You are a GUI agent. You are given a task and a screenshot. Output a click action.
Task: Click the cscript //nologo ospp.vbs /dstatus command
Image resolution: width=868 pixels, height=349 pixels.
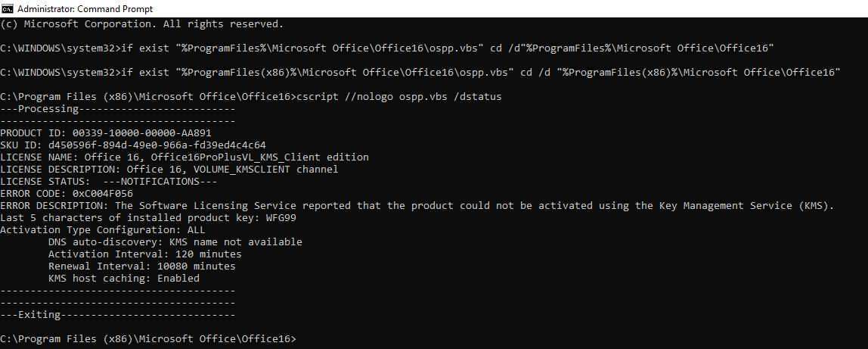(399, 97)
